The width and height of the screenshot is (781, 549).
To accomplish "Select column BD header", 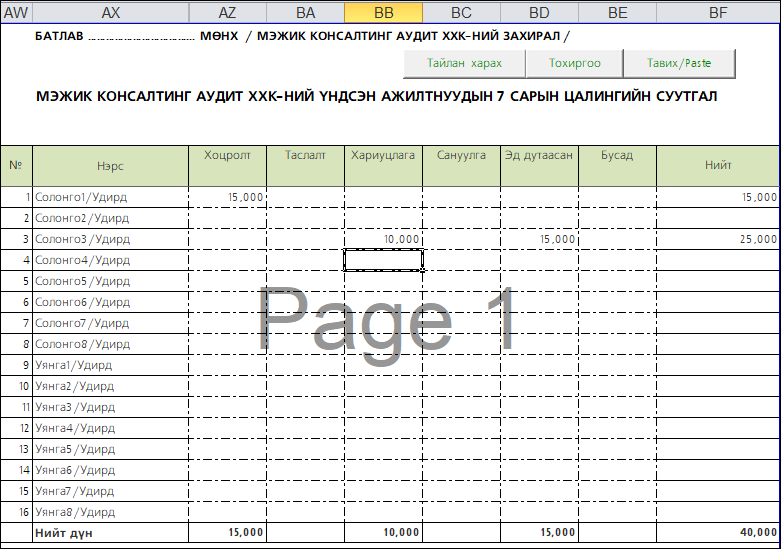I will click(539, 12).
